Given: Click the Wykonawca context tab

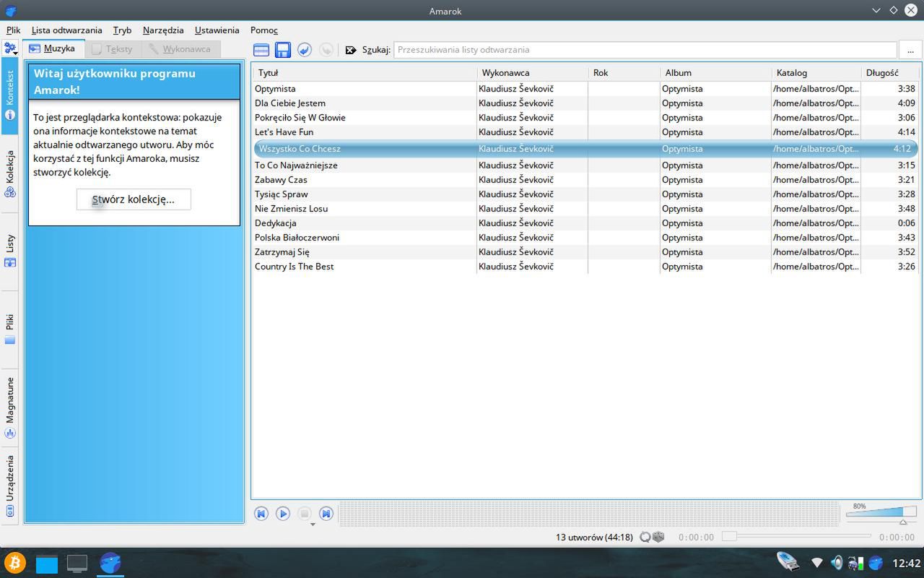Looking at the screenshot, I should click(x=180, y=49).
